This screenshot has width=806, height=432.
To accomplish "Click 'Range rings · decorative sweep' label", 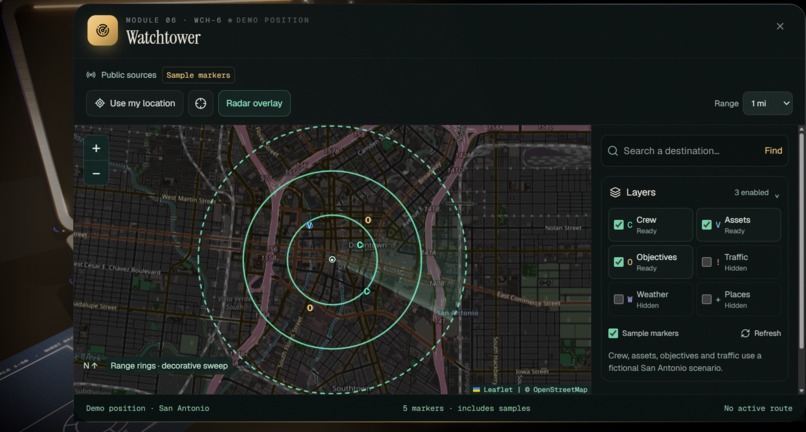I will coord(169,366).
